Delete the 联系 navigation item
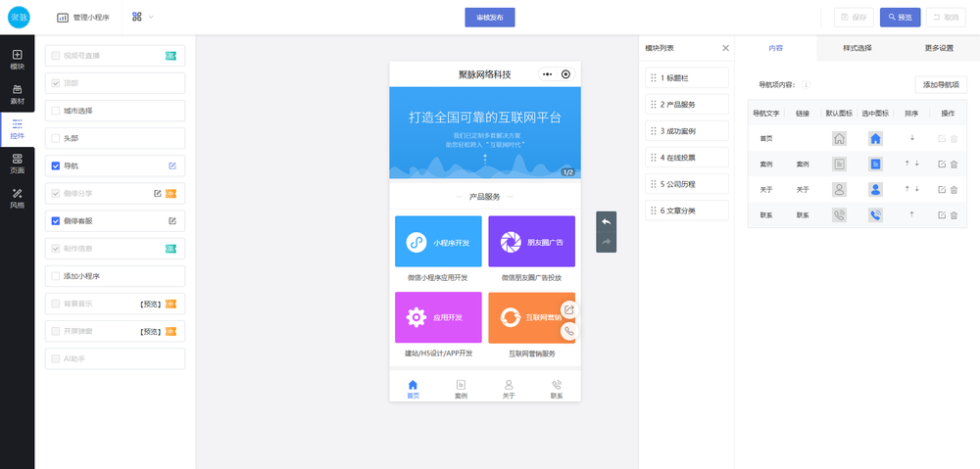 tap(954, 215)
